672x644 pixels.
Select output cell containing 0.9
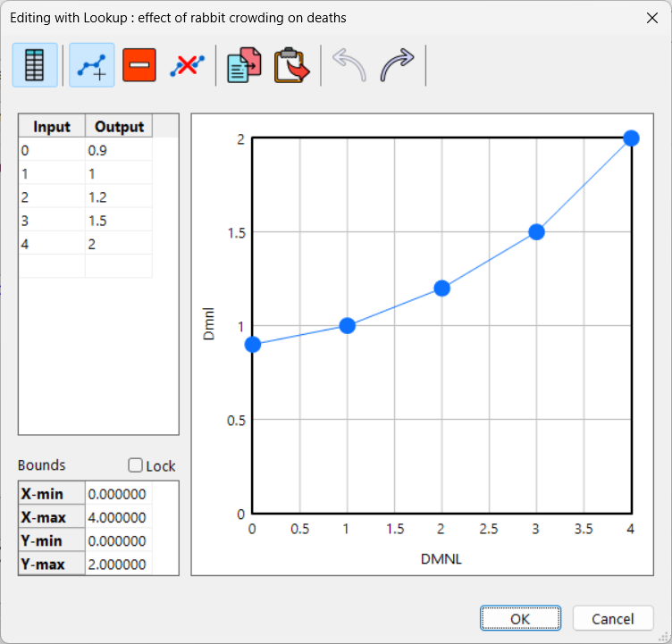(118, 150)
